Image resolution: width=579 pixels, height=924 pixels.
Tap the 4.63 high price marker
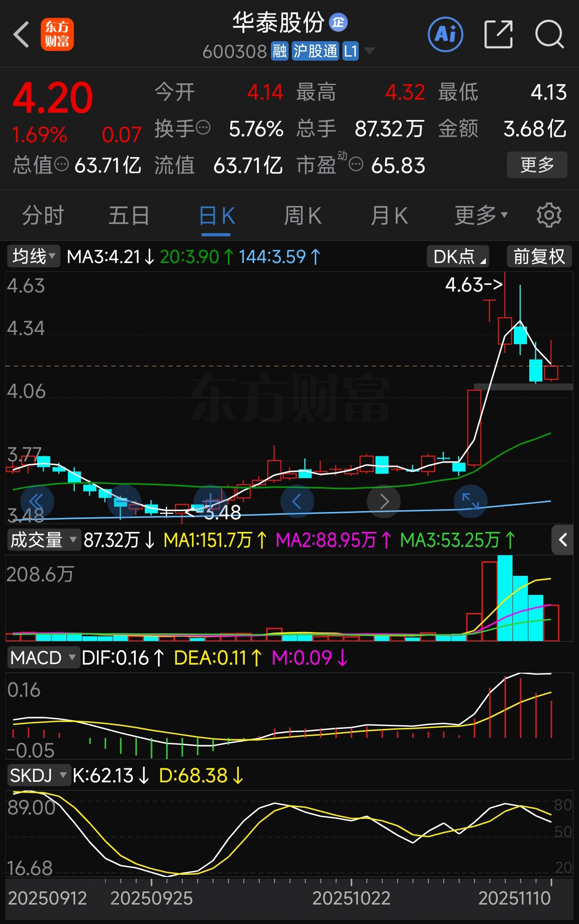[474, 285]
